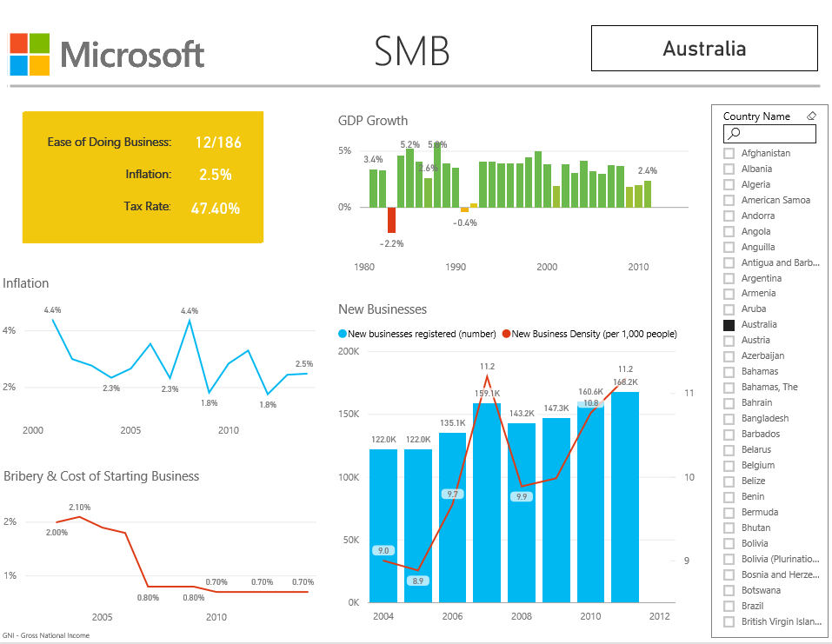The width and height of the screenshot is (832, 644).
Task: Click the magnifier icon in the search box
Action: [735, 134]
